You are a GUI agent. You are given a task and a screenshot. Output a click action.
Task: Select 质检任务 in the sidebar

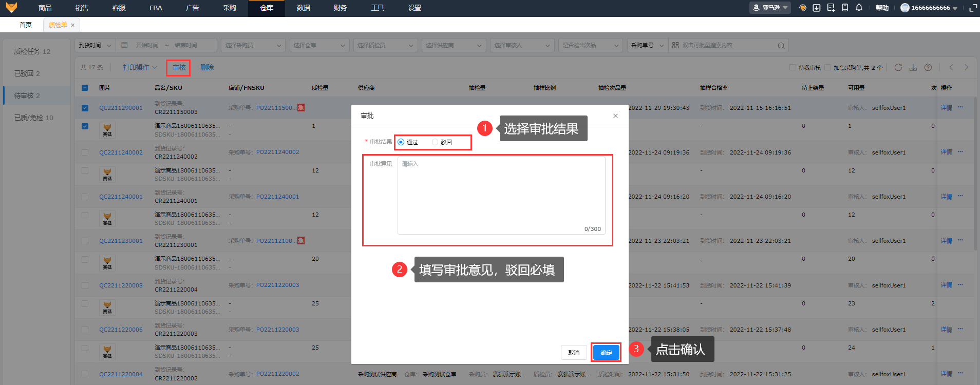[36, 51]
